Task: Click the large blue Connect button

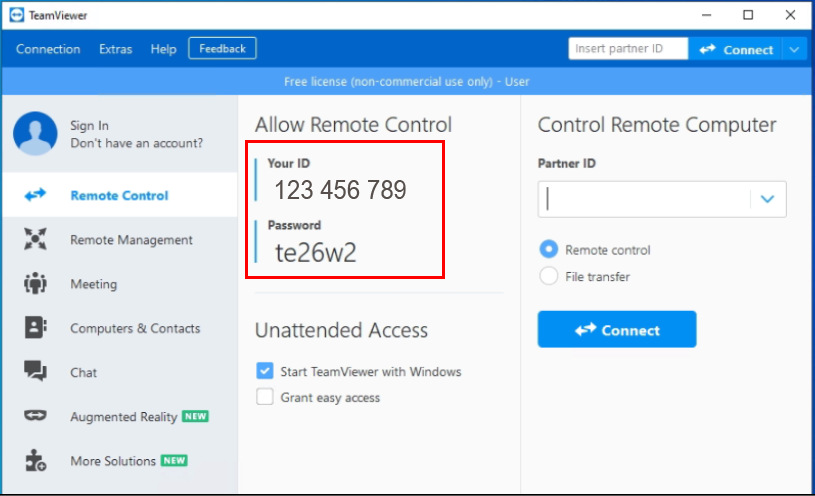Action: tap(617, 330)
